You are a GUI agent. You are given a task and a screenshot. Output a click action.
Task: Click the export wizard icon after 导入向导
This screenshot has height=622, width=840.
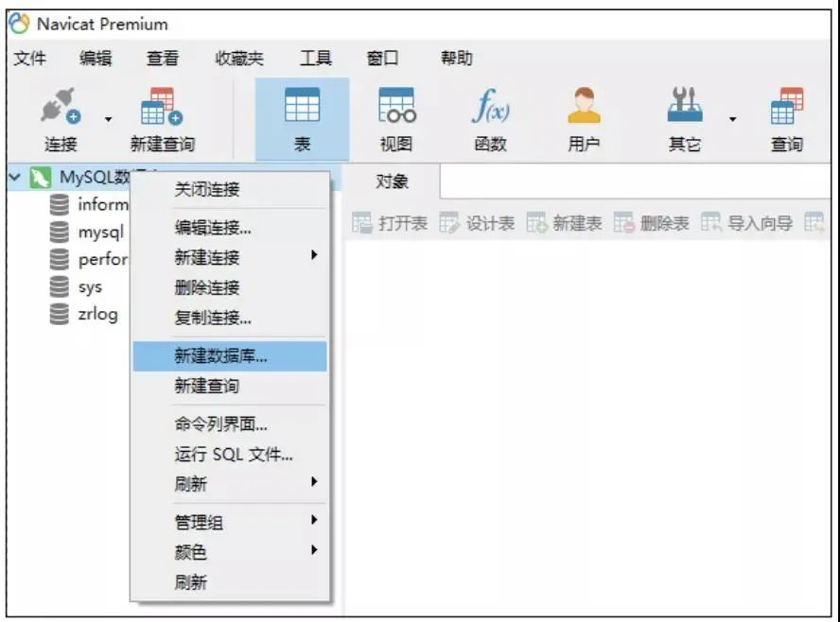(814, 223)
